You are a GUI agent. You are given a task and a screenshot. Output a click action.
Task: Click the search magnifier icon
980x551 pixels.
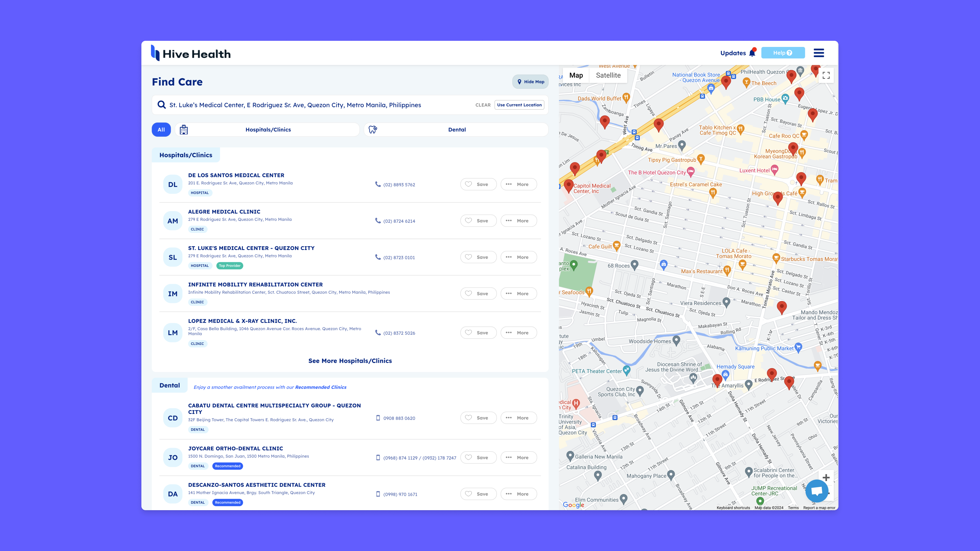pyautogui.click(x=161, y=105)
